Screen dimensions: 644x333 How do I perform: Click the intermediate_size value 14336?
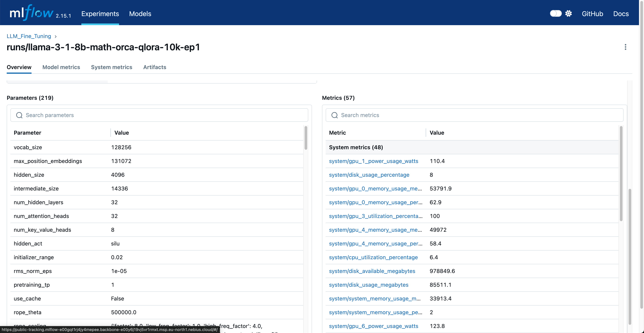click(x=120, y=188)
